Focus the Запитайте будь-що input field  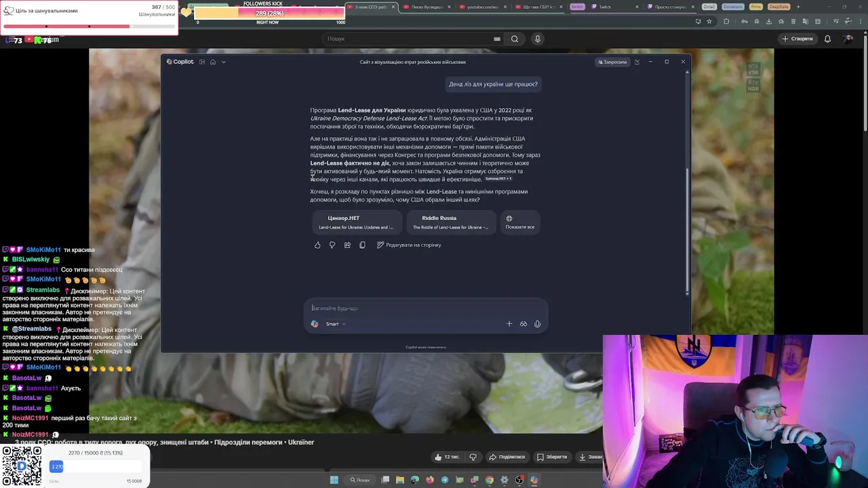[426, 308]
